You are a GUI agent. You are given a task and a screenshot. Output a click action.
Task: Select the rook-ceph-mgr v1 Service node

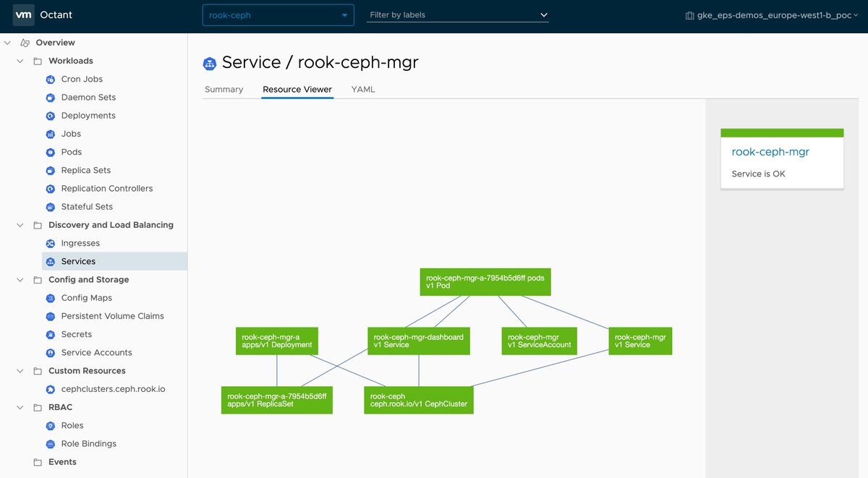click(640, 341)
